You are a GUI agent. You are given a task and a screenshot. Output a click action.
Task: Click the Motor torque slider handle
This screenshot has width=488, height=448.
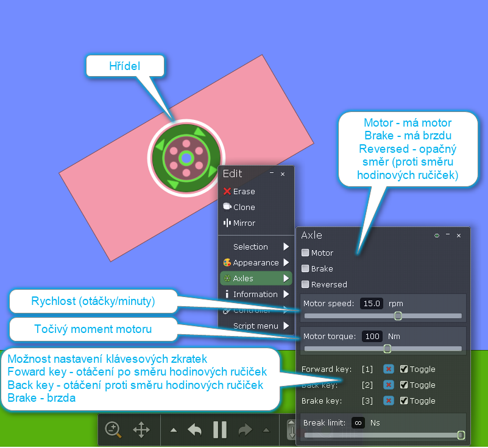coord(387,349)
